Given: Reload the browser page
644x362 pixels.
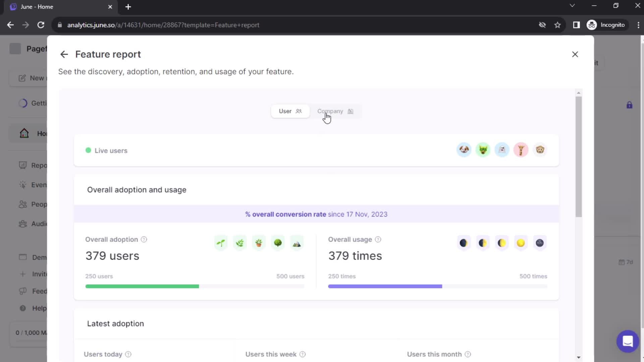Looking at the screenshot, I should 41,25.
